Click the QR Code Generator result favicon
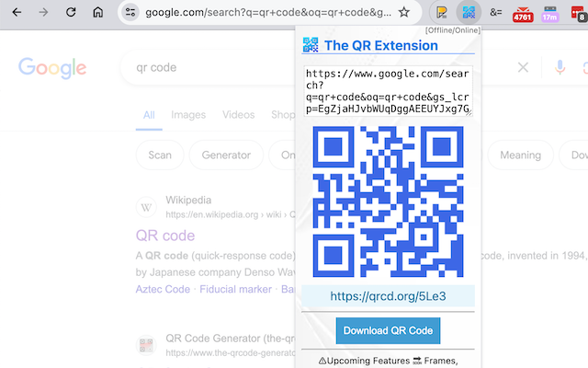The image size is (588, 368). click(146, 345)
